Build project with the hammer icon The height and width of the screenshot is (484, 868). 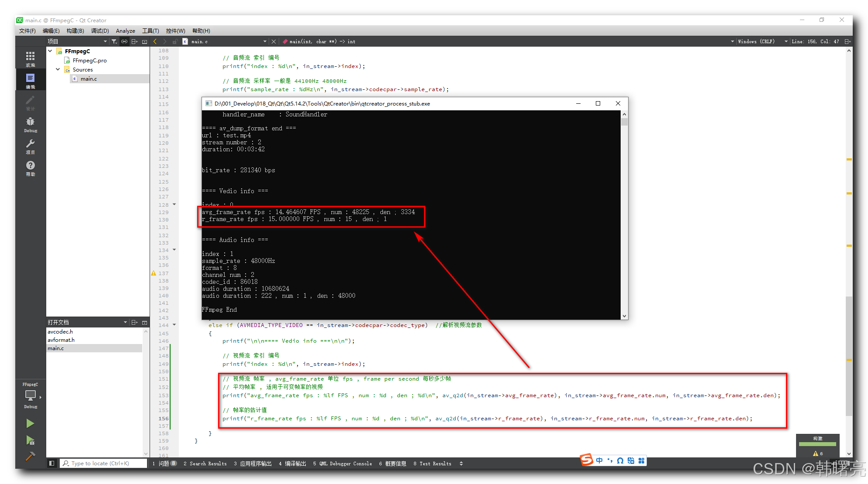click(x=30, y=456)
